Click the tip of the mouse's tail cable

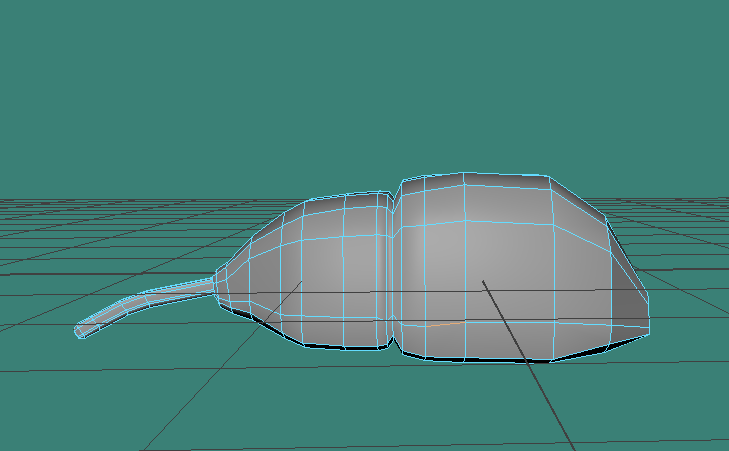click(x=81, y=331)
